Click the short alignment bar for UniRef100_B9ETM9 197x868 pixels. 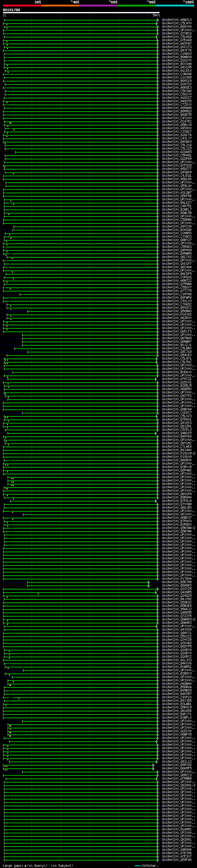coord(88,582)
